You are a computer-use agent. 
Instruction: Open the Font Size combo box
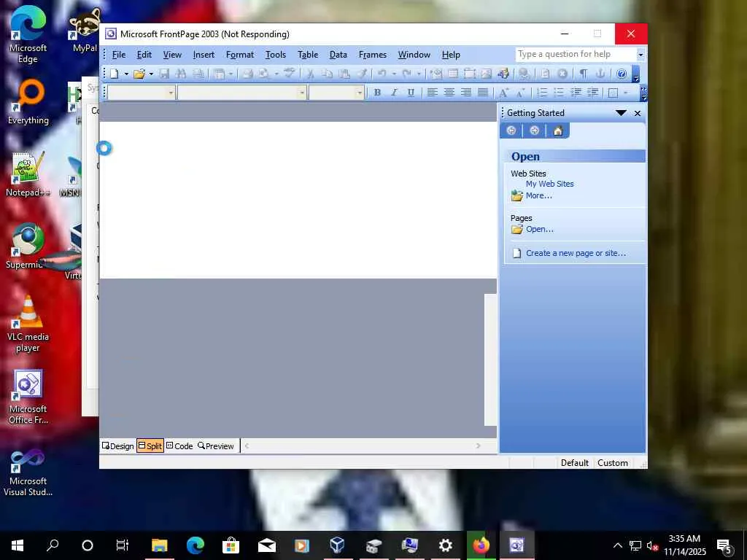336,93
